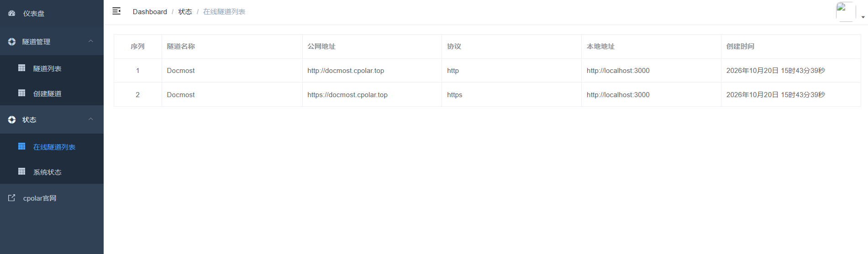Click the dashboard gauge icon beside 仪表盘

(12, 14)
